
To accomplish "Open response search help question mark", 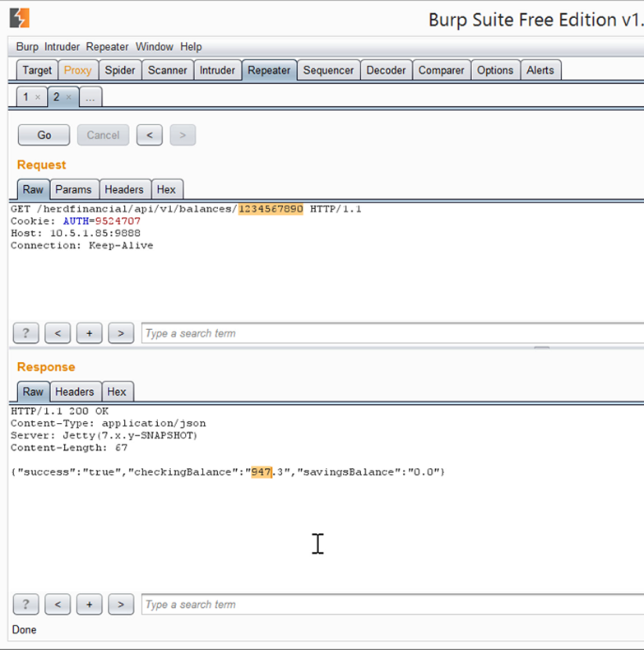I will [x=25, y=605].
